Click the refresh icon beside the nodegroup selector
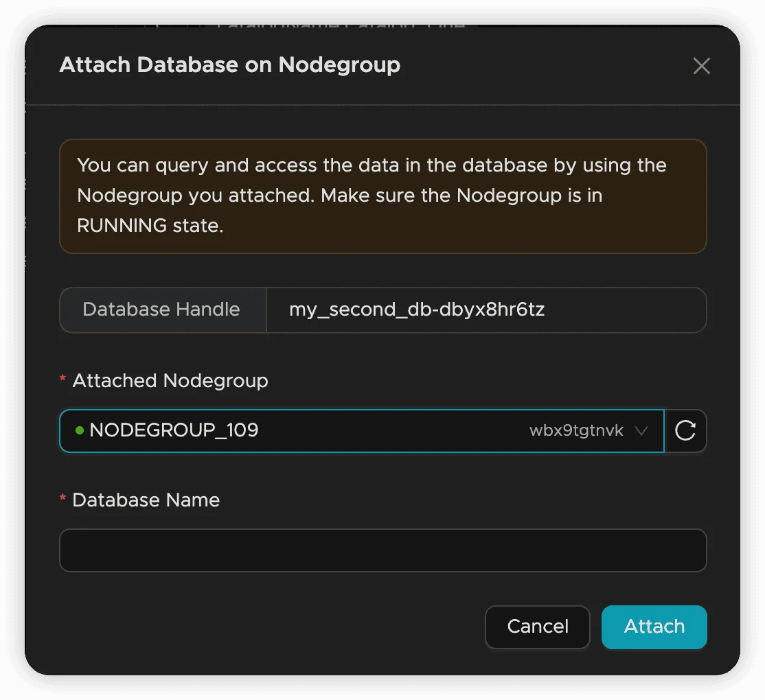The width and height of the screenshot is (765, 700). click(x=685, y=431)
